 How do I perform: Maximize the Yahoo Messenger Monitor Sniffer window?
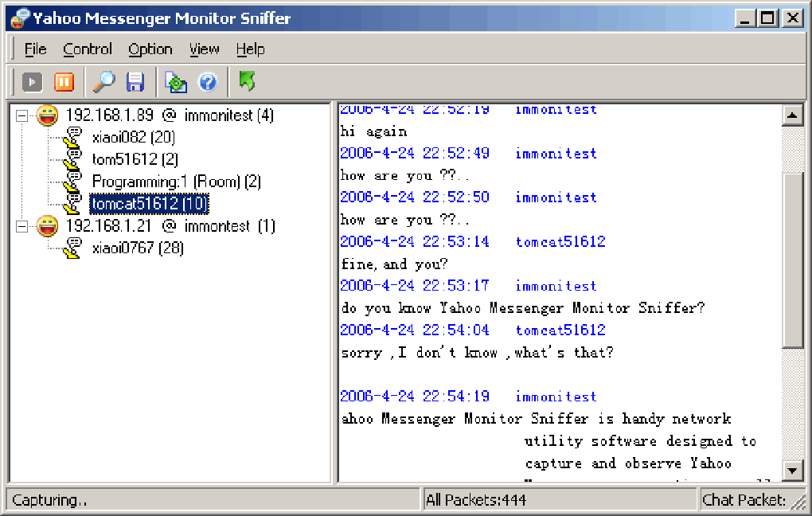[x=767, y=18]
